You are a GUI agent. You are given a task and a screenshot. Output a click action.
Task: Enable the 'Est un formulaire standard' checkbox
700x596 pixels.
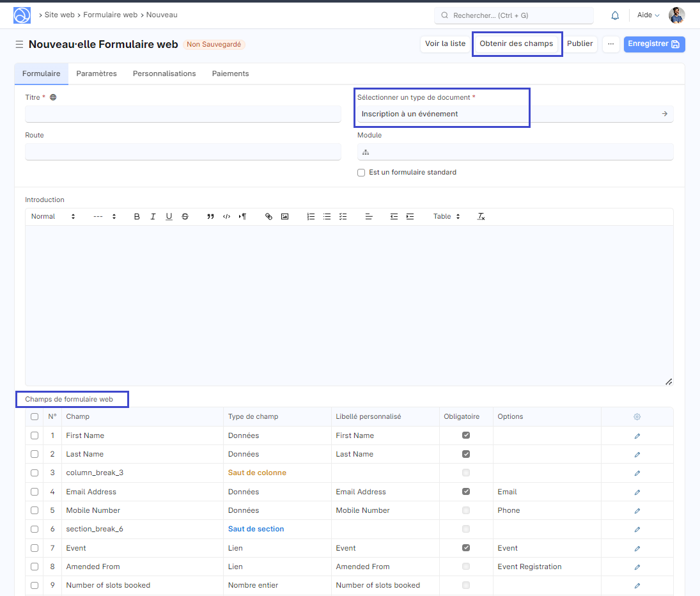tap(361, 173)
